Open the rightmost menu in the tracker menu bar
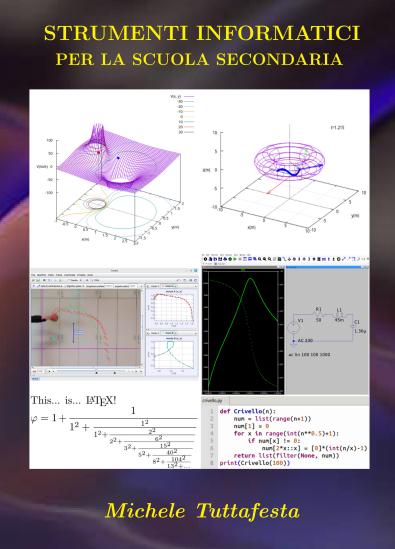This screenshot has height=549, width=395. pyautogui.click(x=90, y=275)
